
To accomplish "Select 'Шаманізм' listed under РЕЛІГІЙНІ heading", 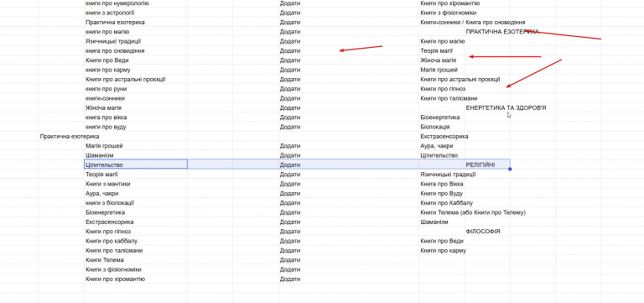I will point(434,222).
